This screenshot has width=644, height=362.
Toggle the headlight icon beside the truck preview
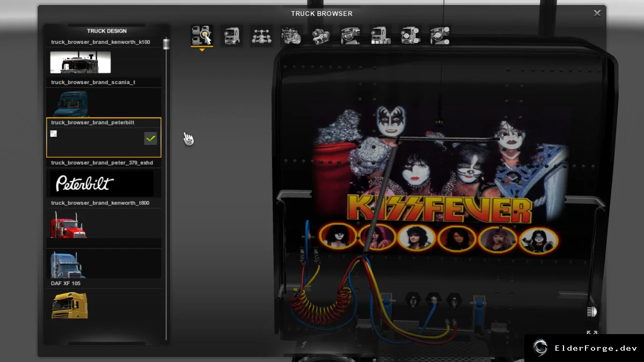591,312
